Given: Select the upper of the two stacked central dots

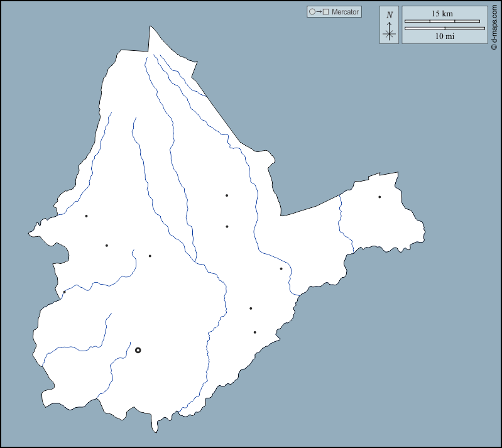Looking at the screenshot, I should (x=227, y=195).
